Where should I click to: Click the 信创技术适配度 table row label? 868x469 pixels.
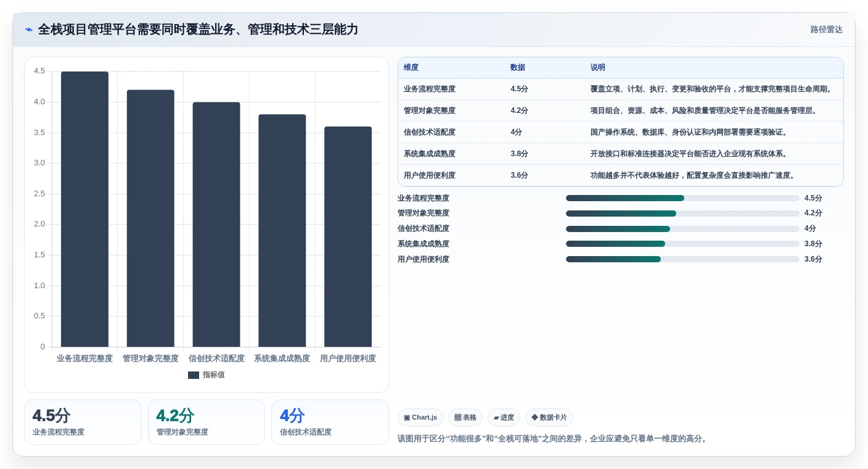(x=430, y=132)
